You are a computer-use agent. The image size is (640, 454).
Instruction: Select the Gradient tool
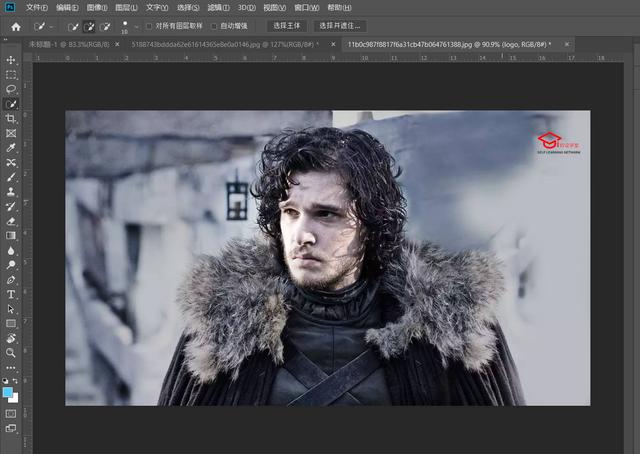pyautogui.click(x=11, y=236)
